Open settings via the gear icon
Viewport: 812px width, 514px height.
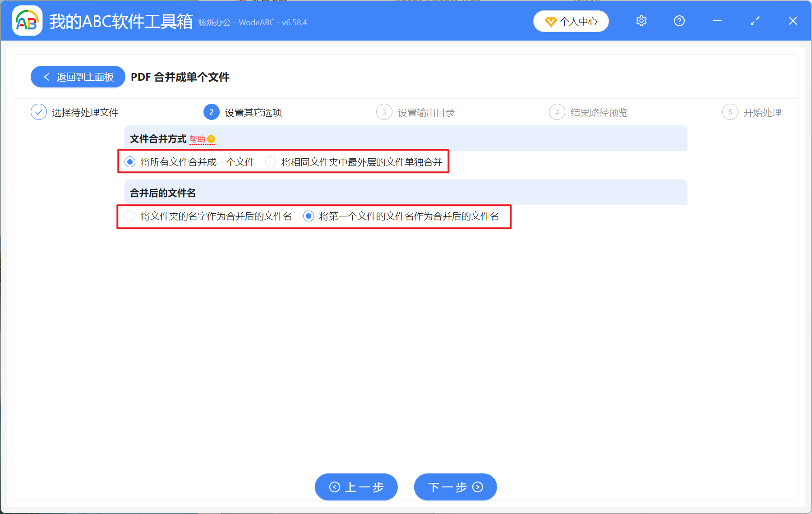pos(641,21)
